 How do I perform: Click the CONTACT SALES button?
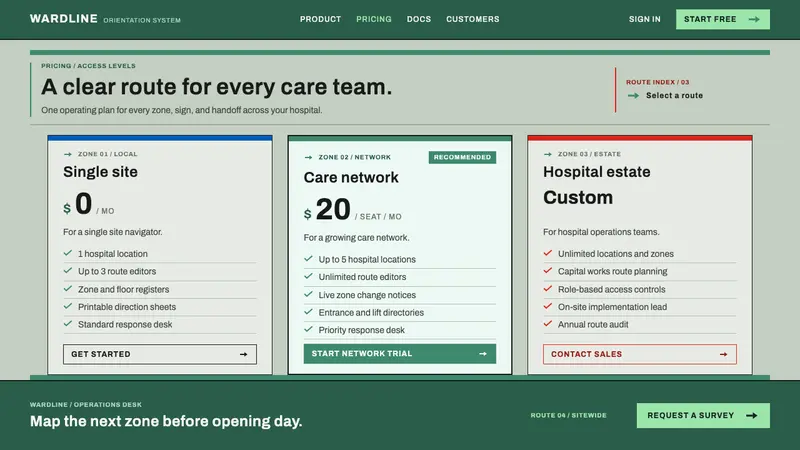640,354
